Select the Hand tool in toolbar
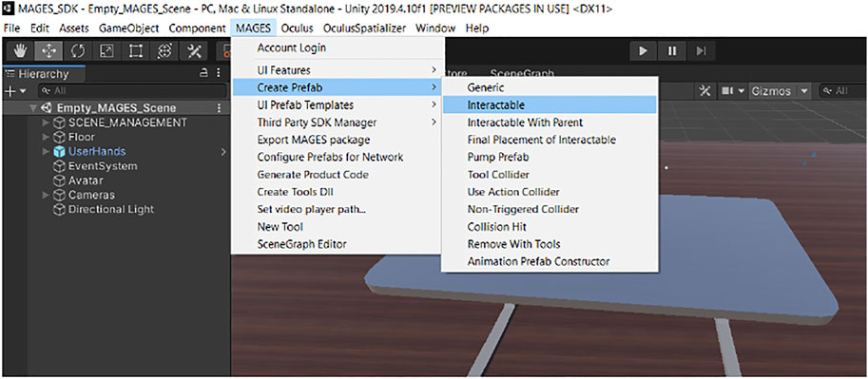Image resolution: width=868 pixels, height=379 pixels. [x=21, y=51]
